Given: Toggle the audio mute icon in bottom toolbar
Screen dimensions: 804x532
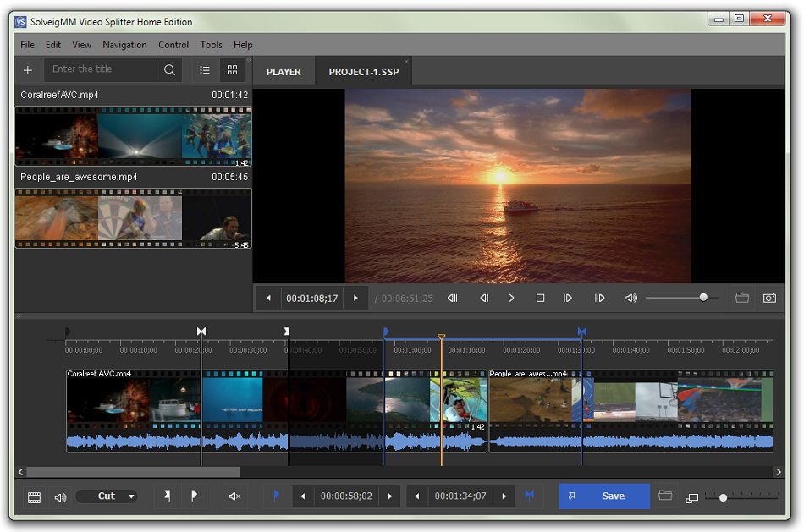Looking at the screenshot, I should 235,496.
